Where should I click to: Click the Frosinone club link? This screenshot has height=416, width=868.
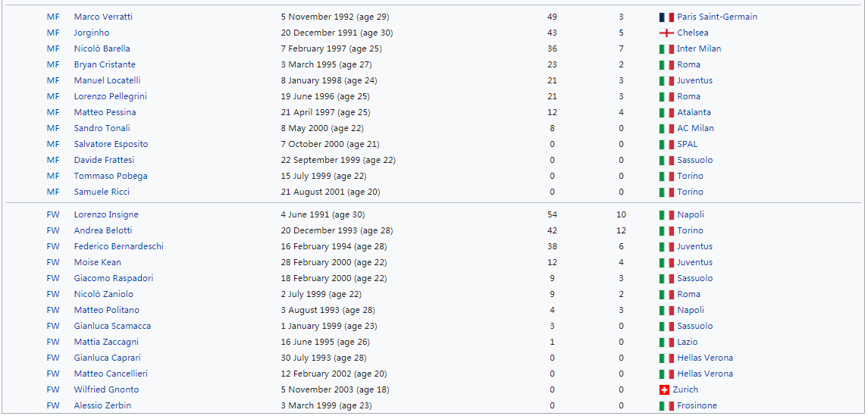697,406
